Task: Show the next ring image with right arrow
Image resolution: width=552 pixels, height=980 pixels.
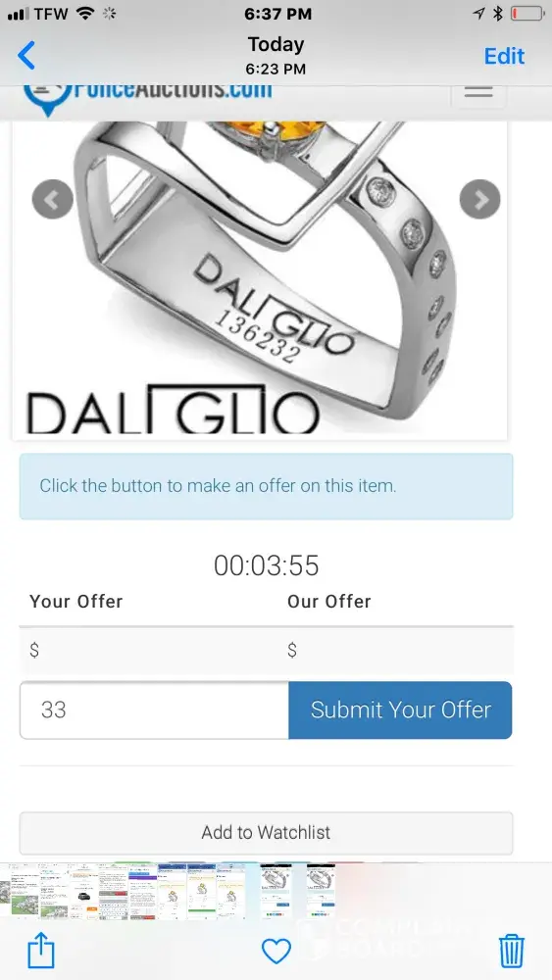Action: tap(480, 199)
